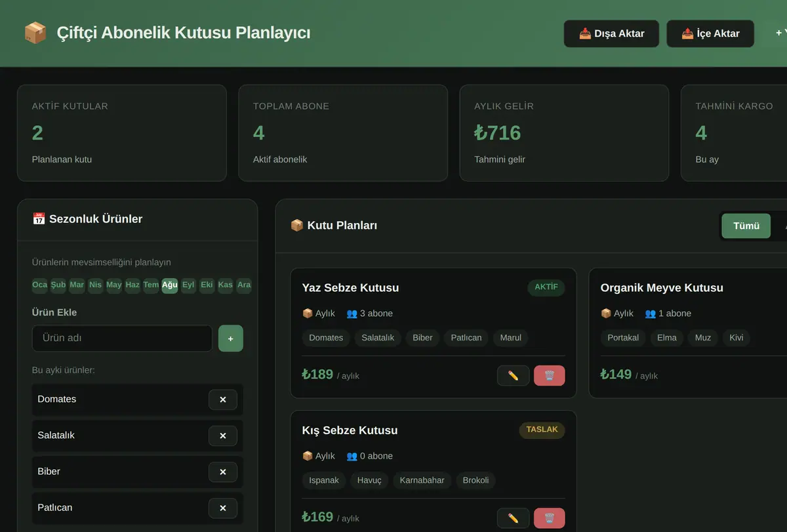Click the Marul tag in Yaz Sebze Kutusu
The image size is (787, 532).
511,338
